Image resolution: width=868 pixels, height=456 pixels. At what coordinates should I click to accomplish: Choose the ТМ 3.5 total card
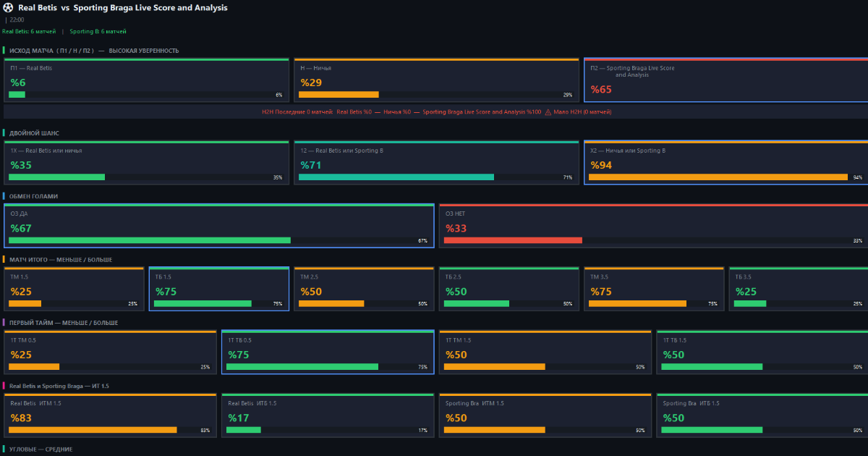pos(653,289)
